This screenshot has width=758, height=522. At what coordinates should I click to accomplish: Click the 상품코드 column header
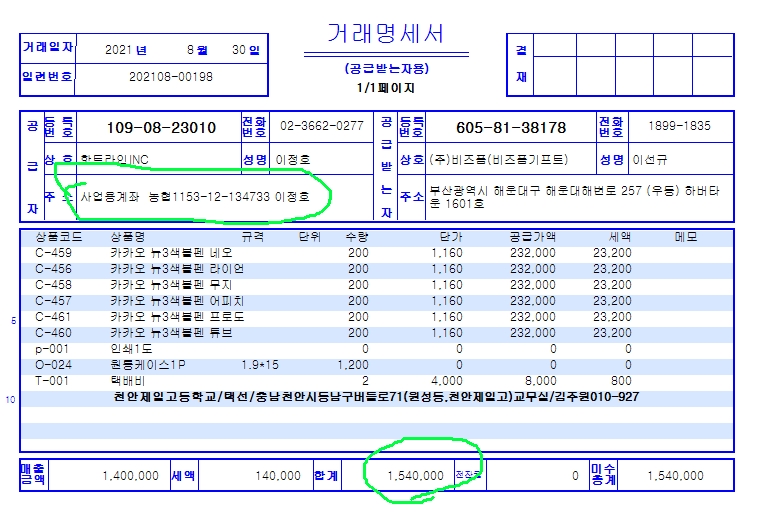click(x=58, y=237)
